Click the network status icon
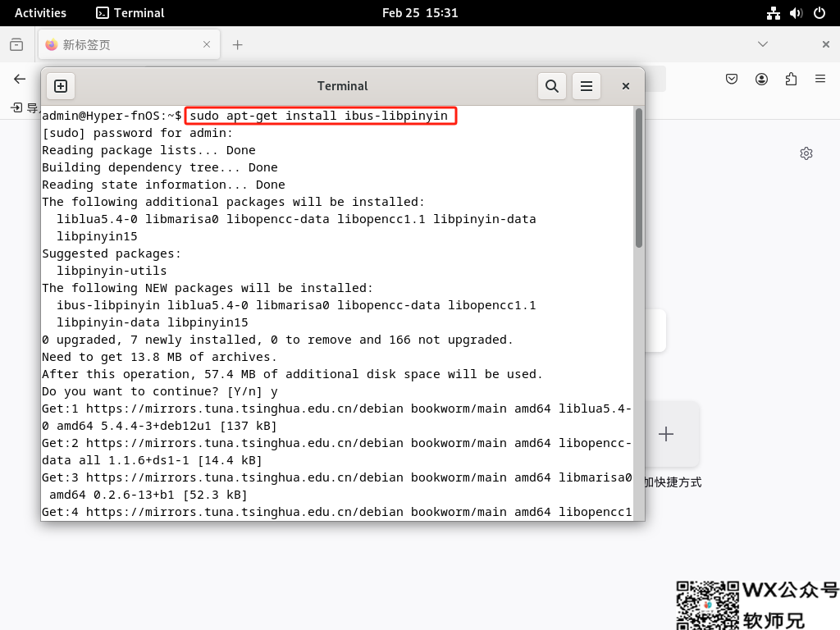 coord(773,13)
